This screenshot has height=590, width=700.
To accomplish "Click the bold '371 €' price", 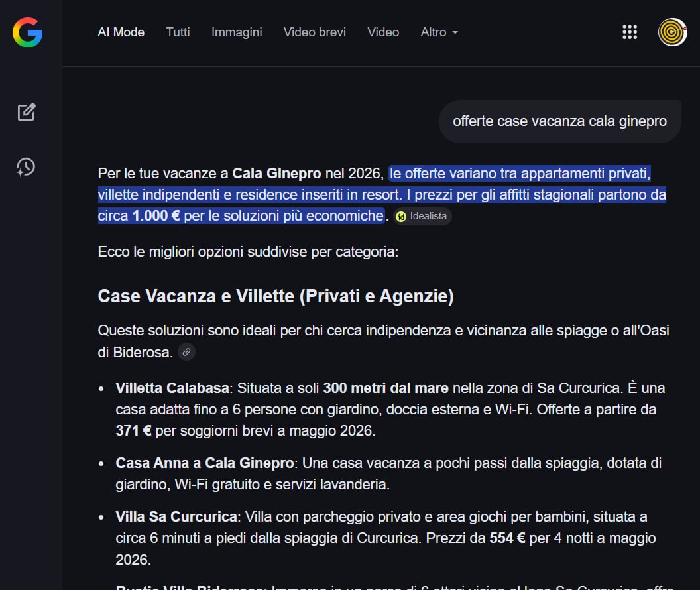I will tap(133, 430).
